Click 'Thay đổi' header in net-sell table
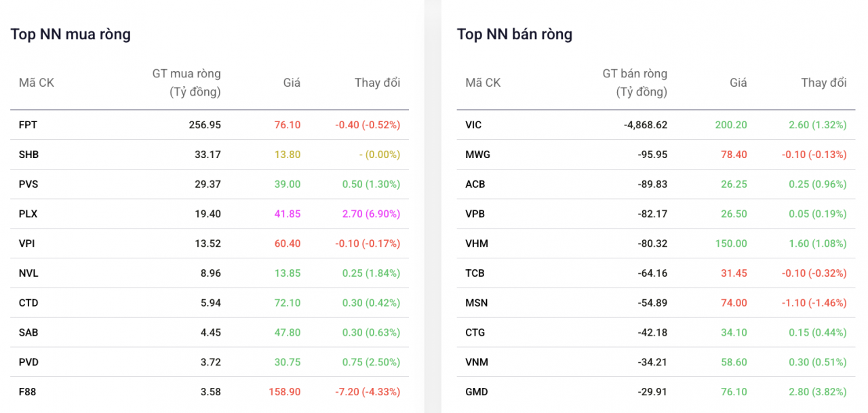 point(824,83)
